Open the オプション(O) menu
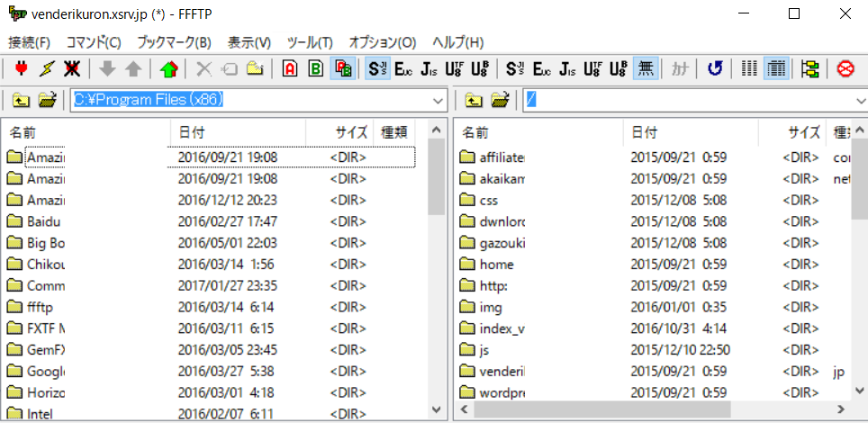This screenshot has height=423, width=868. pyautogui.click(x=383, y=42)
